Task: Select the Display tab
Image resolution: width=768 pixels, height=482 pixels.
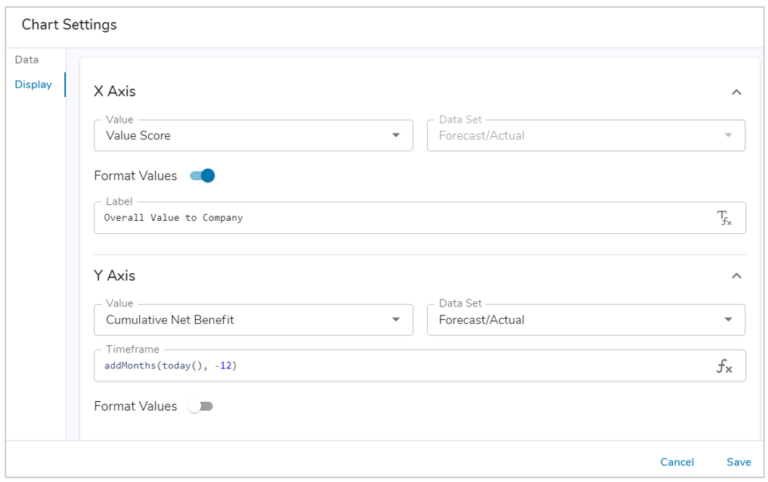Action: 33,85
